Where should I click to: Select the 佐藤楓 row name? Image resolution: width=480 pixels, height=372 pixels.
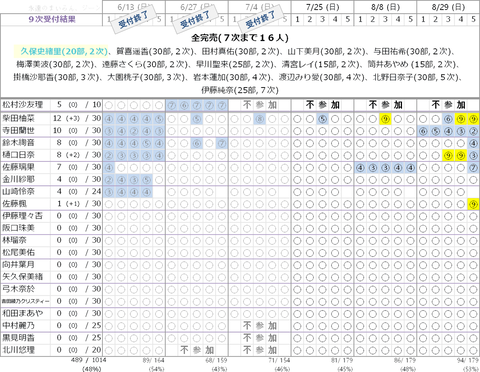coord(14,204)
